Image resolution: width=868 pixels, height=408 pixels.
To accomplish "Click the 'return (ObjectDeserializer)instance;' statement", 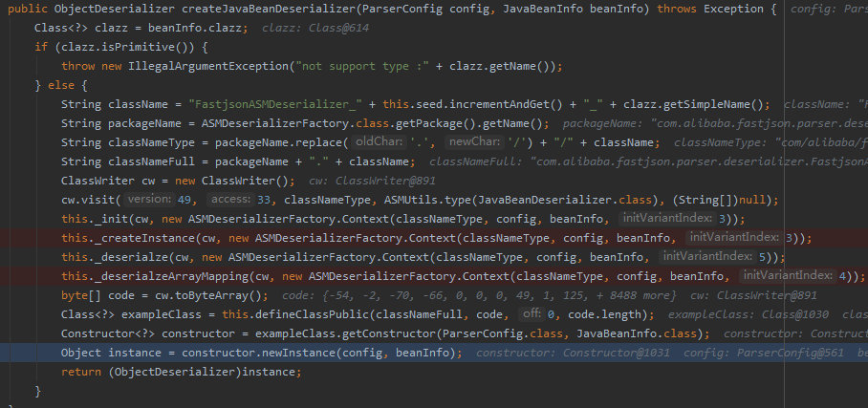I will [182, 372].
